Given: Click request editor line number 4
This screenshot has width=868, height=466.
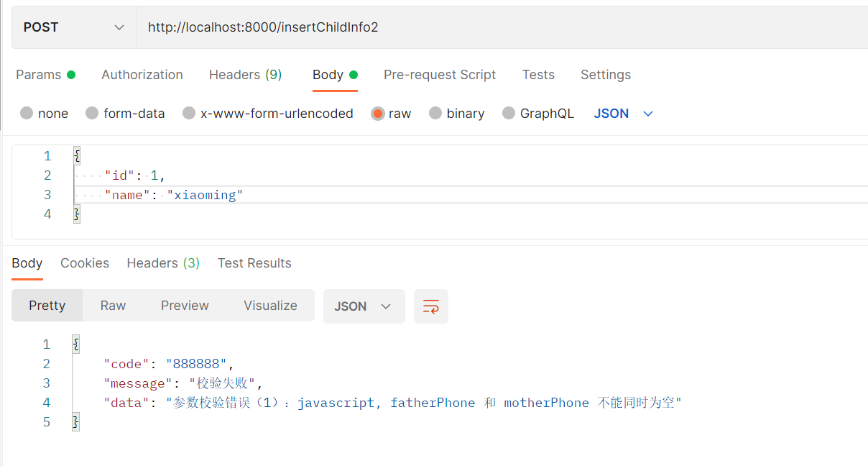Looking at the screenshot, I should click(x=47, y=214).
